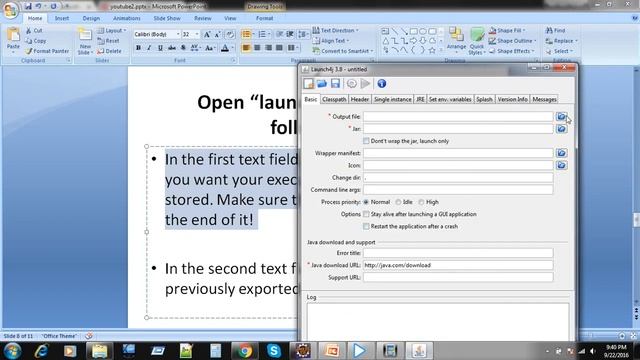The height and width of the screenshot is (360, 640).
Task: Open the Insert ribbon tab
Action: [62, 18]
